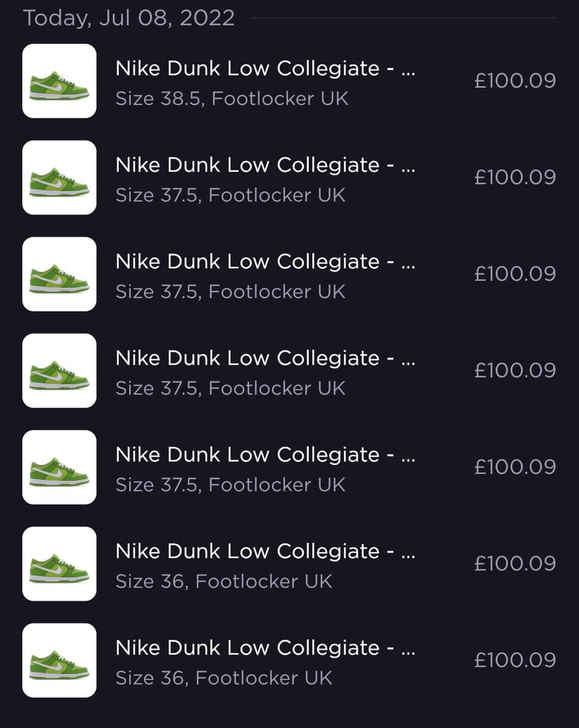Click the Size 38.5, Footlocker UK subtitle
The height and width of the screenshot is (728, 579).
[x=232, y=99]
